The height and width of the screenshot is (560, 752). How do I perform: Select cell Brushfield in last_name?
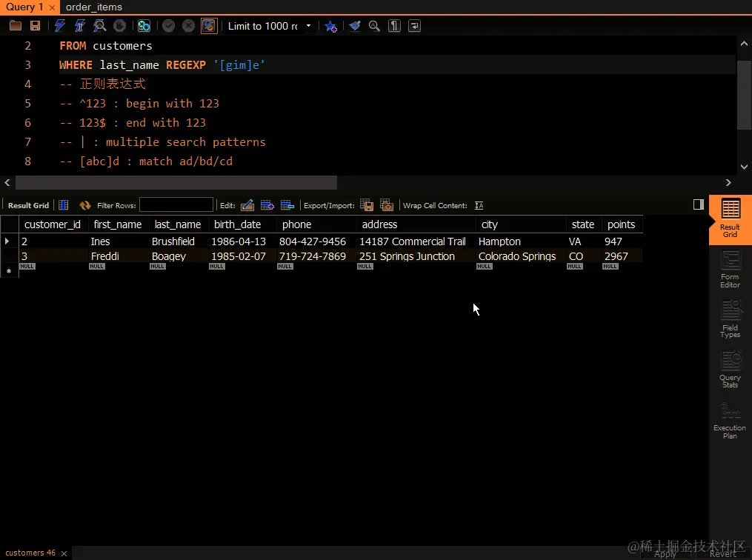point(173,241)
